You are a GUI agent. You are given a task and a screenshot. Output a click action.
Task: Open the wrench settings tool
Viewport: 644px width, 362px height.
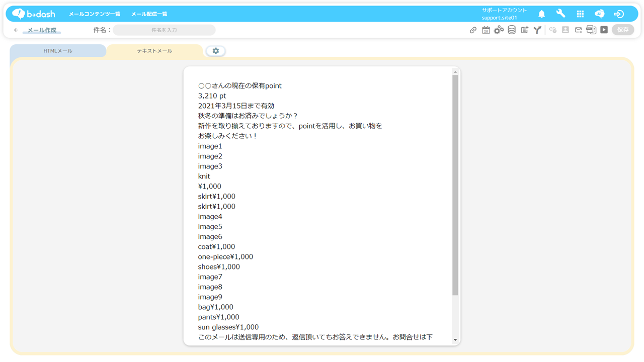click(560, 14)
